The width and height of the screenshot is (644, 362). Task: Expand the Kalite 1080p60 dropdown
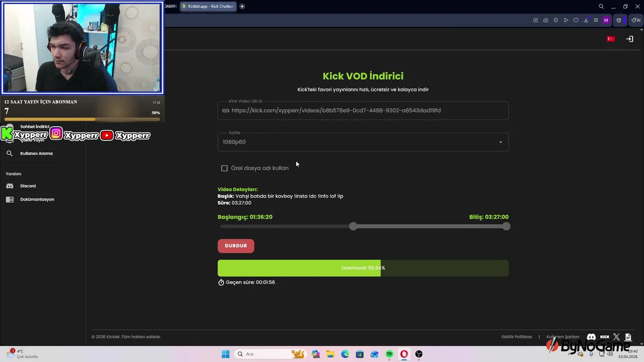[x=363, y=142]
